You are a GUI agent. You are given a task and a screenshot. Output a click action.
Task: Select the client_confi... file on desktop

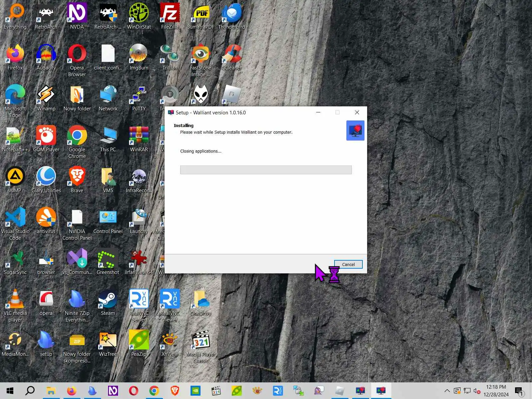108,57
